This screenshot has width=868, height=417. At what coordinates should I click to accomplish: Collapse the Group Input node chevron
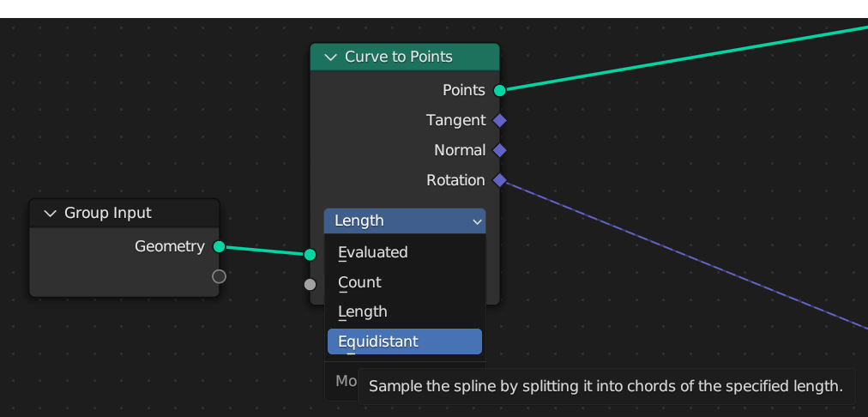51,213
